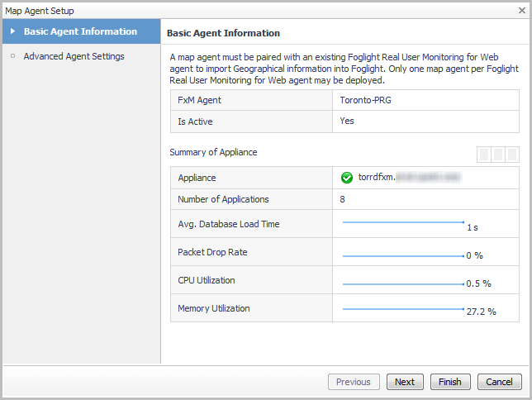
Task: Select the Basic Agent Information step
Action: 80,31
